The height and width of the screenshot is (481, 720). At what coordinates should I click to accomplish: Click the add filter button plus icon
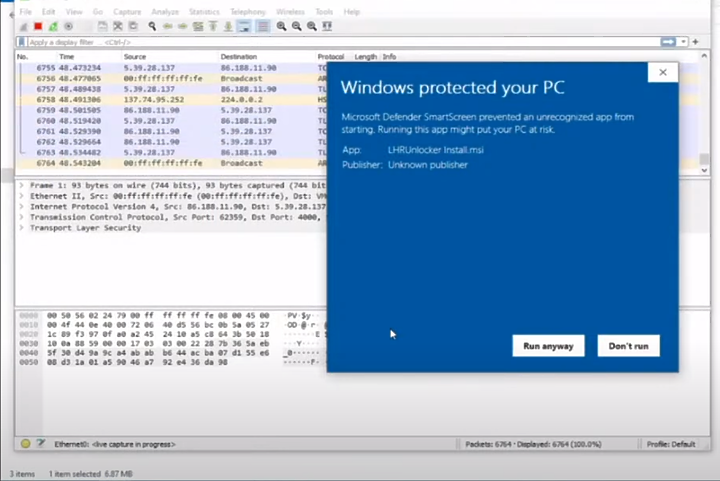[x=695, y=42]
